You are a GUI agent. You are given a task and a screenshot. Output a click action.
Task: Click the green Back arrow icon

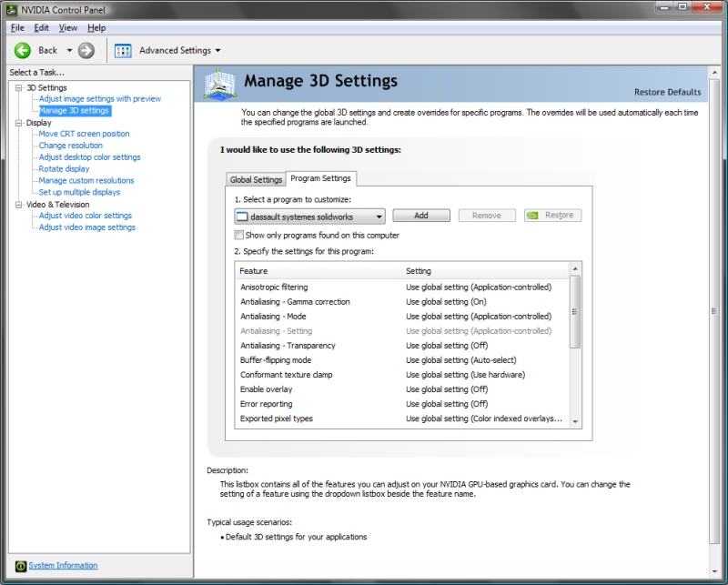pos(22,50)
